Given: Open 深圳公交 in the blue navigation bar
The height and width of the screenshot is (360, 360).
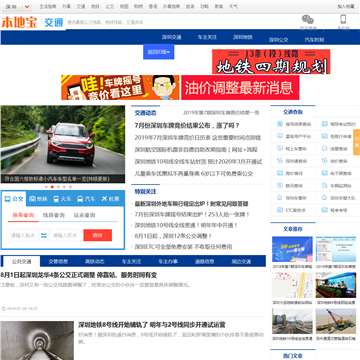Looking at the screenshot, I should 279,40.
